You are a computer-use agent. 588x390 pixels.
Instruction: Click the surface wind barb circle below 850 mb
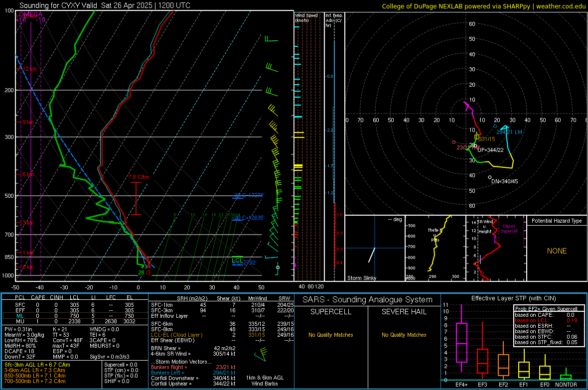point(278,267)
